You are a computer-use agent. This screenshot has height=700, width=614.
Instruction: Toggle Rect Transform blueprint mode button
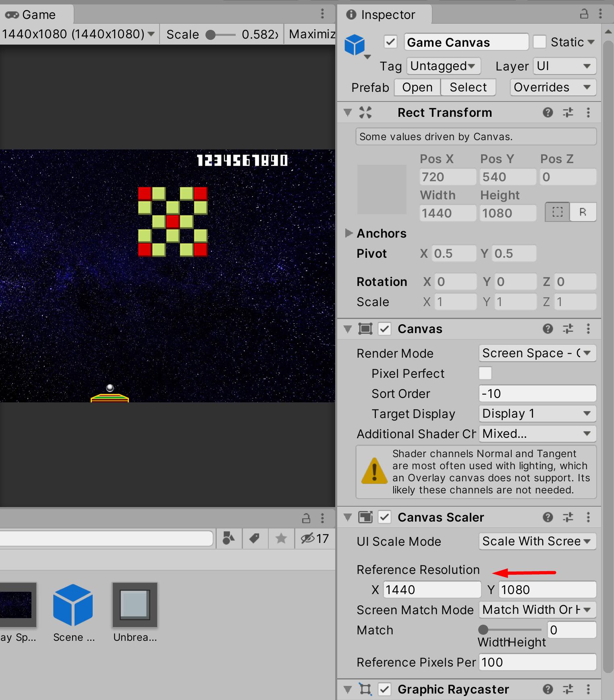pyautogui.click(x=558, y=212)
